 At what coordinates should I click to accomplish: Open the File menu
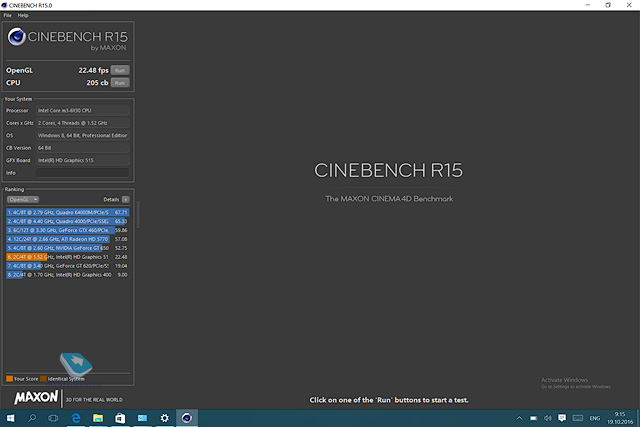point(7,15)
